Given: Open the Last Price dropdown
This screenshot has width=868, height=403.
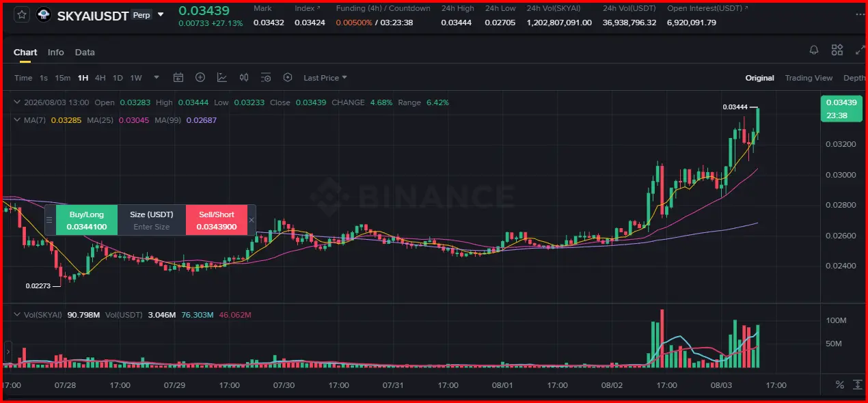Looking at the screenshot, I should 325,78.
